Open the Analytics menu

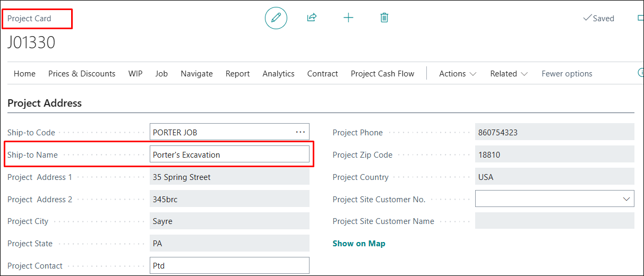tap(278, 74)
